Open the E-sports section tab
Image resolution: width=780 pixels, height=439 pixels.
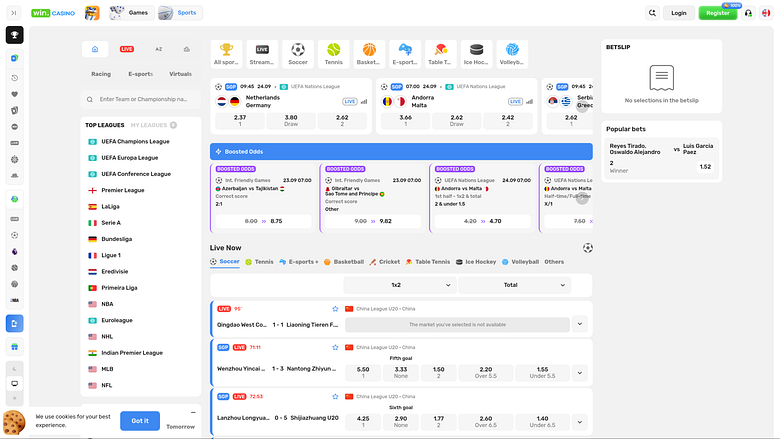pos(141,74)
